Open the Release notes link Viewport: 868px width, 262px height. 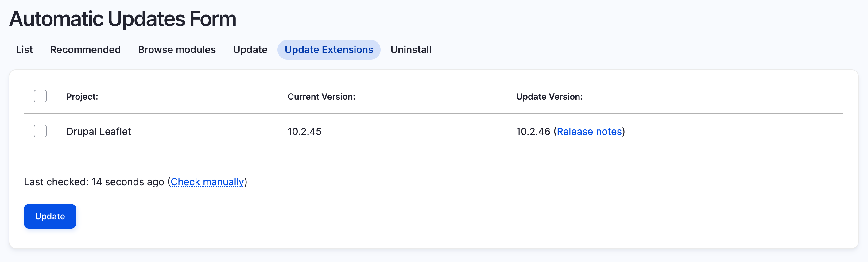tap(589, 131)
